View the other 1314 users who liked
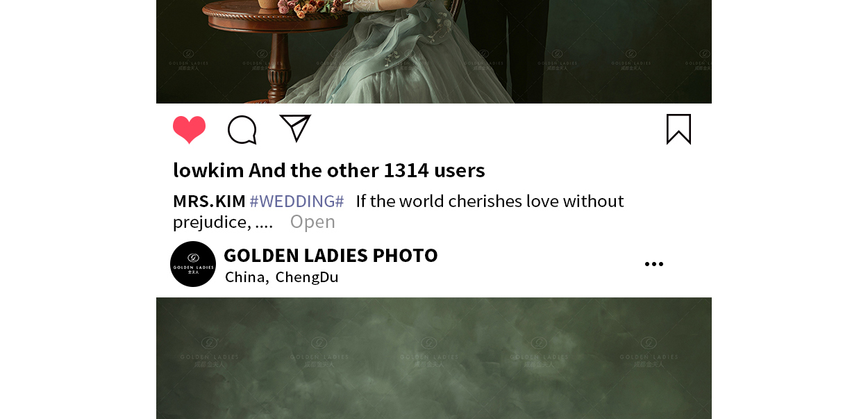Image resolution: width=868 pixels, height=419 pixels. point(367,170)
